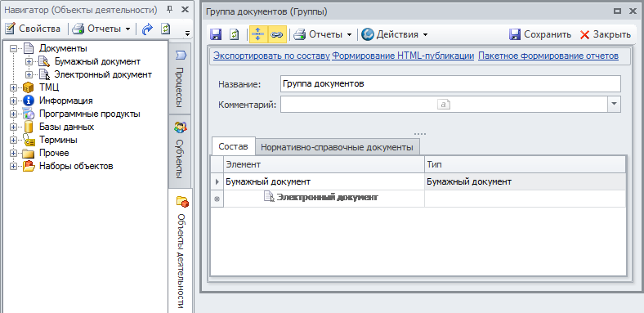Toggle the splitter arrows button in toolbar
This screenshot has width=644, height=313.
258,34
